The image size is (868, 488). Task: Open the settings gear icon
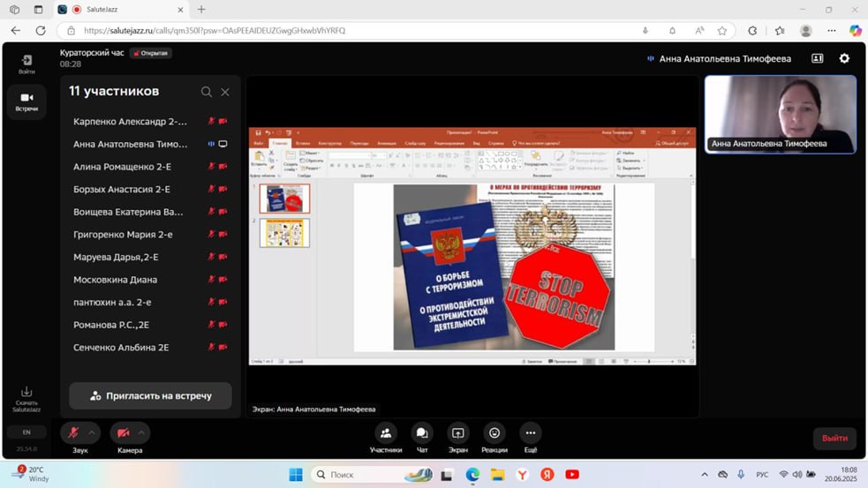(x=844, y=58)
